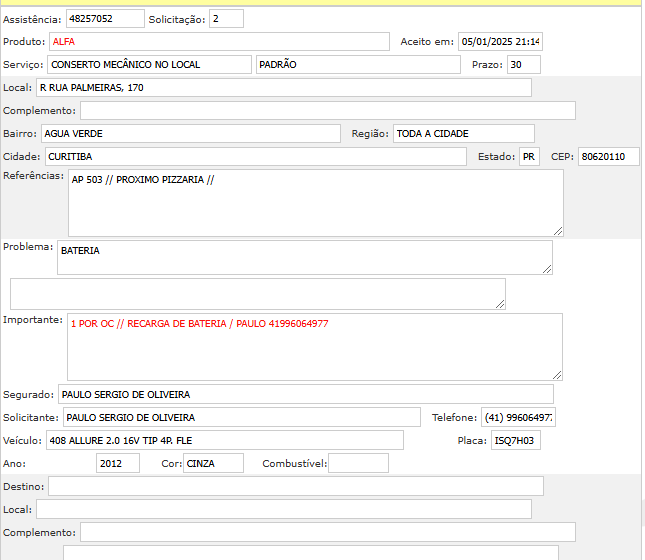Focus the unlabeled empty textarea under Problema
The height and width of the screenshot is (560, 645).
(x=258, y=294)
